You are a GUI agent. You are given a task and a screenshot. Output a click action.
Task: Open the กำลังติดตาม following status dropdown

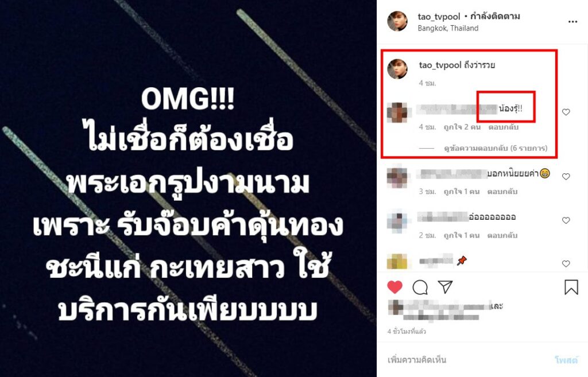tap(495, 17)
